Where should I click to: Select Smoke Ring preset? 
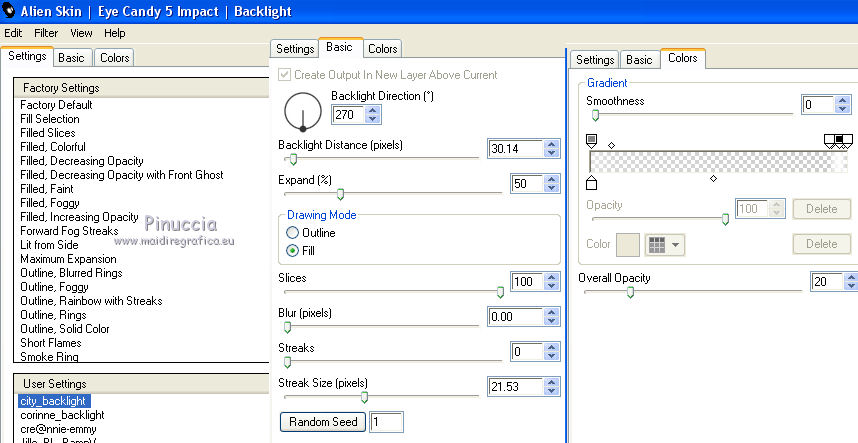(x=49, y=357)
